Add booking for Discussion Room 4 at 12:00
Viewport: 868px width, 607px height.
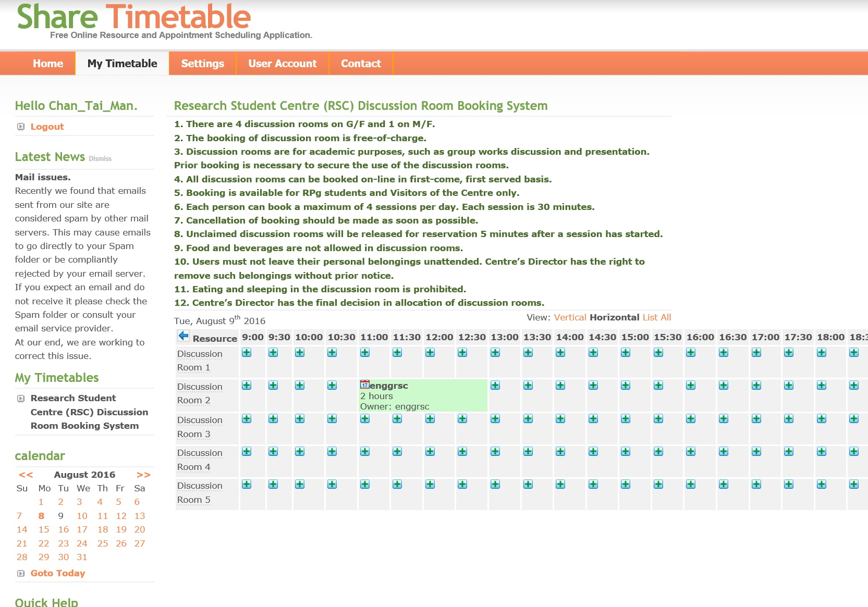[430, 452]
